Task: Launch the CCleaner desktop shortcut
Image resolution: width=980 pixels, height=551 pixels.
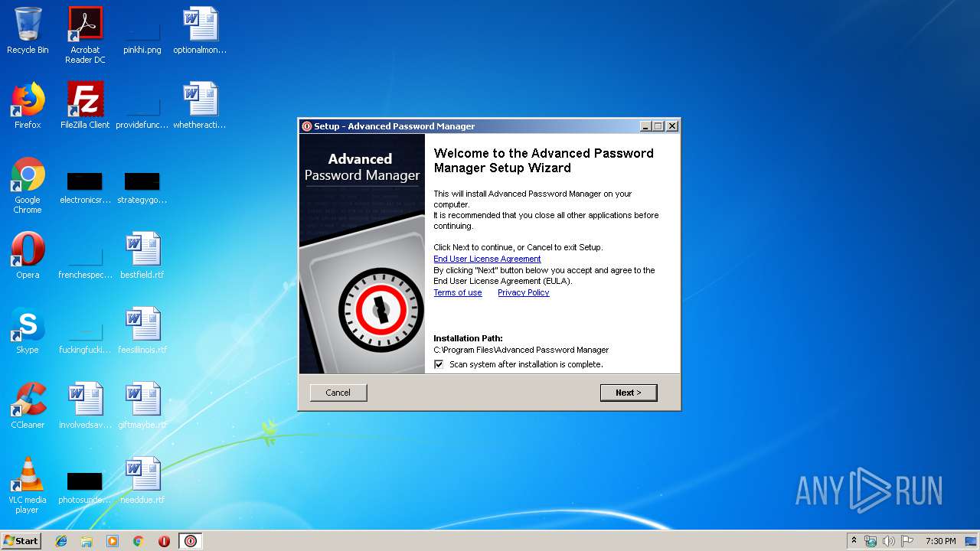Action: click(28, 406)
